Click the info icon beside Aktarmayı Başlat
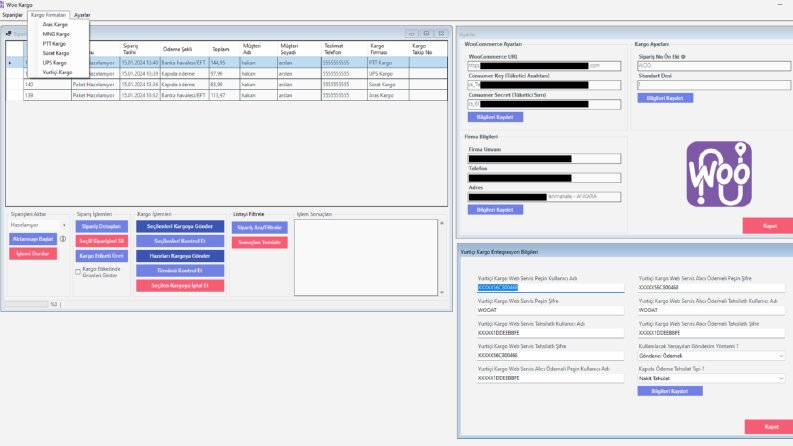The height and width of the screenshot is (446, 793). tap(63, 239)
